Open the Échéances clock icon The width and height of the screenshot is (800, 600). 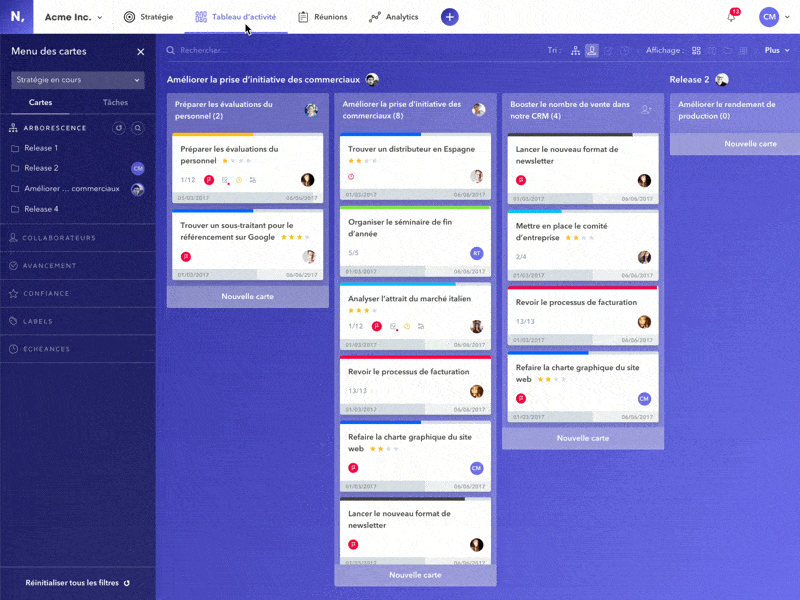pos(14,349)
